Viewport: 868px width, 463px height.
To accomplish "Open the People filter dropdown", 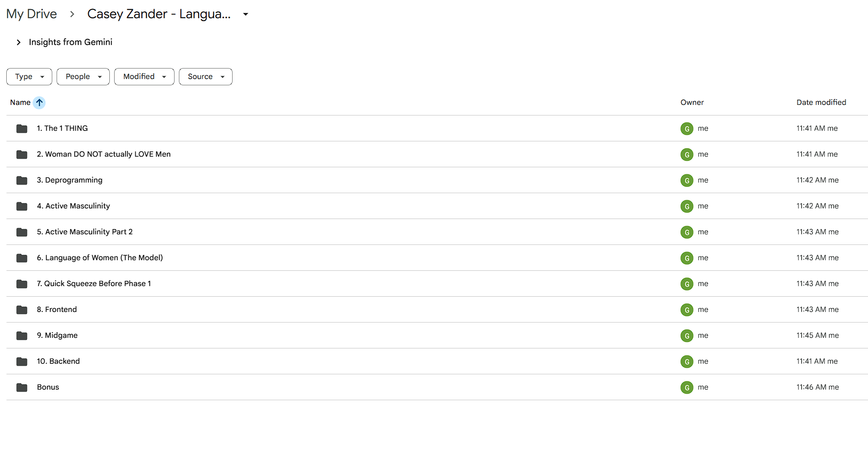I will [x=83, y=77].
